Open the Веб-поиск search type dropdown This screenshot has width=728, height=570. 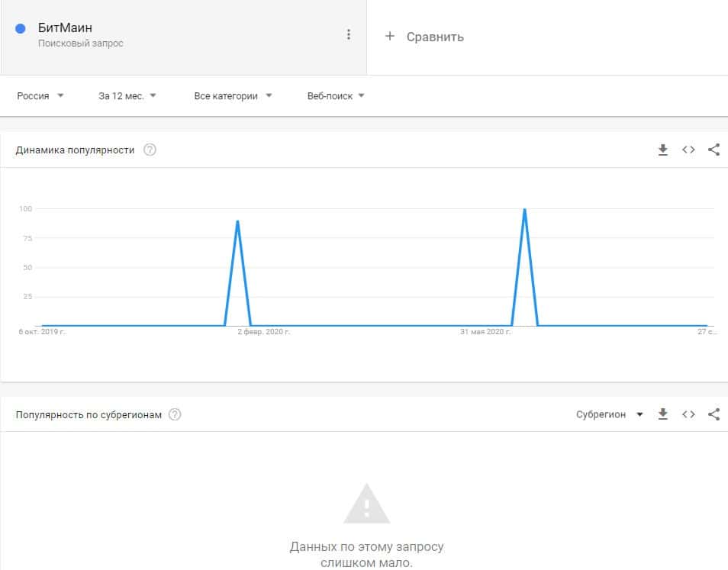coord(336,96)
